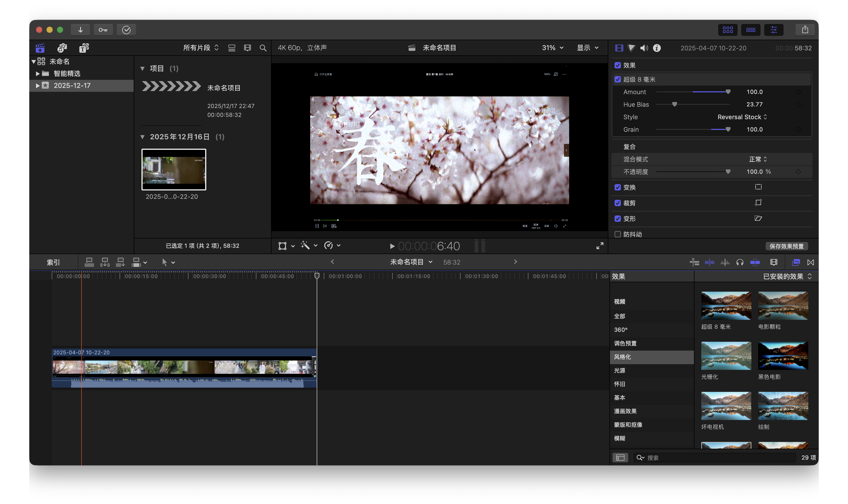Expand the 智能精选 folder
848x504 pixels.
point(38,73)
